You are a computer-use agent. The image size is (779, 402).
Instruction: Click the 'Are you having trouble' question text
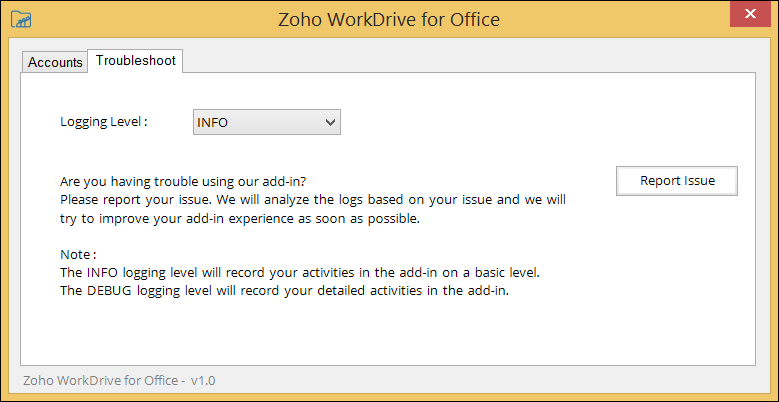pos(183,181)
